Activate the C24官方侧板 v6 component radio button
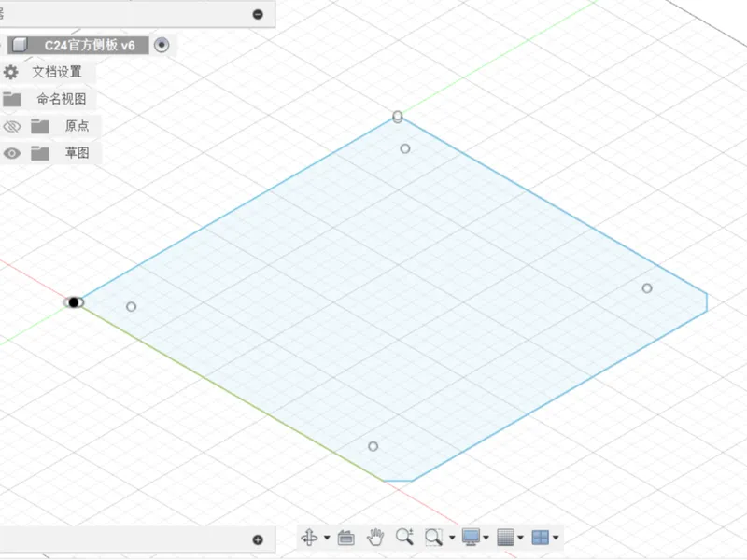Viewport: 747px width, 560px height. 162,45
